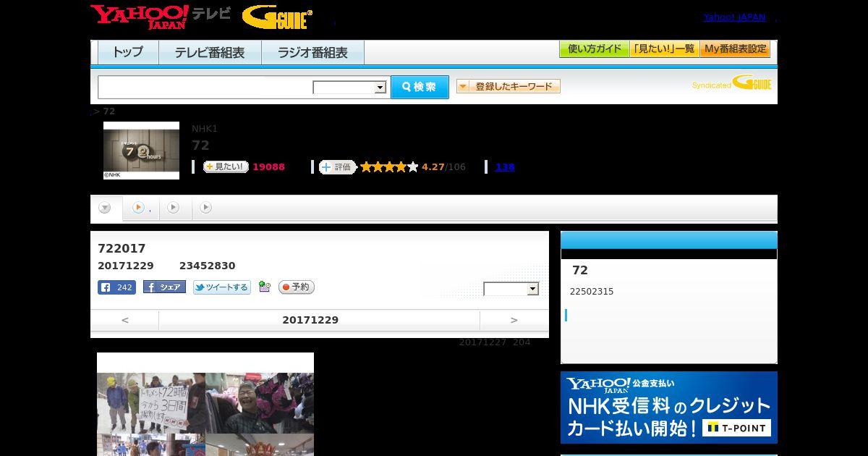This screenshot has height=456, width=868.
Task: Open the NHK受信料 credit card banner
Action: [x=669, y=408]
